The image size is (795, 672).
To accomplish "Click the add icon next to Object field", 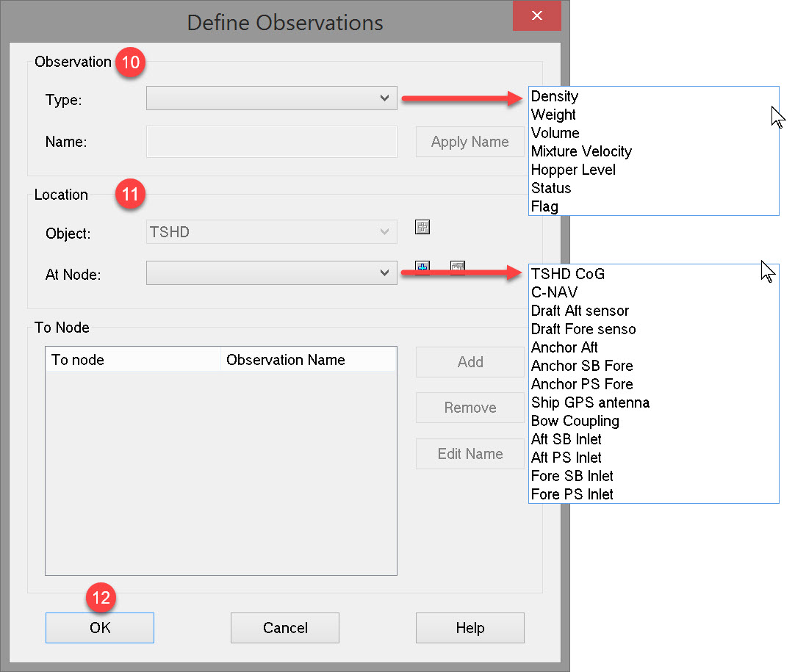I will [422, 227].
